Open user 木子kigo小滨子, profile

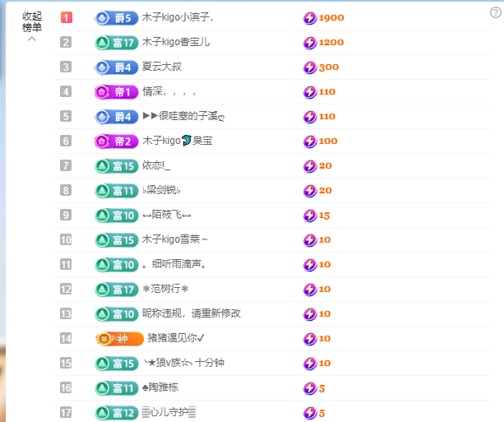click(x=178, y=17)
